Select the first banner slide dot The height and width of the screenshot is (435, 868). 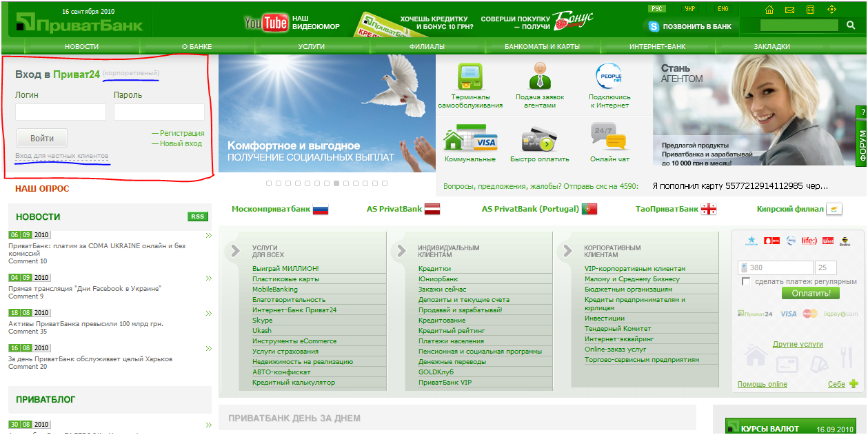(269, 183)
